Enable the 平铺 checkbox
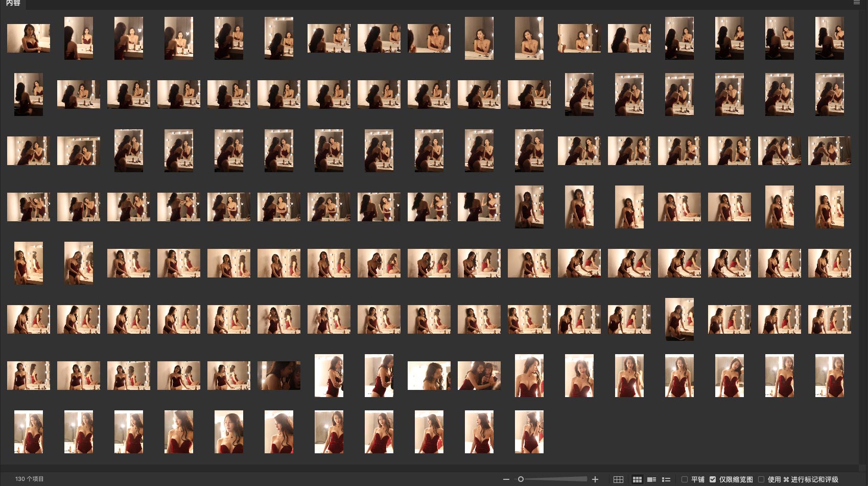868x486 pixels. tap(685, 479)
